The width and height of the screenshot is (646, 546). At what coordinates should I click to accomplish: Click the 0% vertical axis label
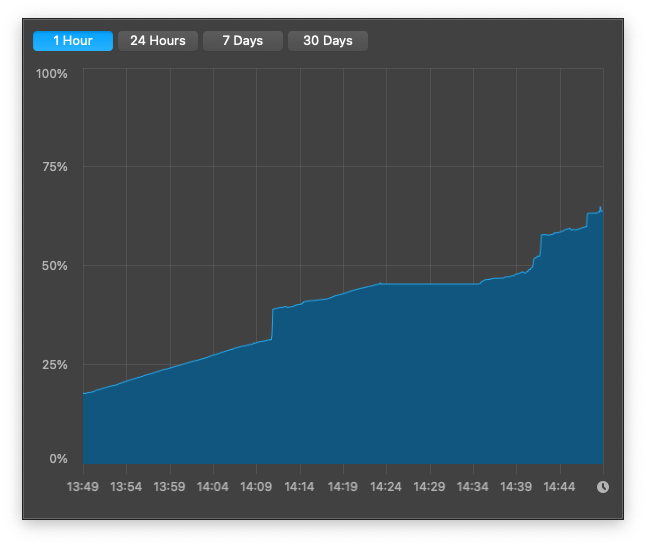point(58,459)
